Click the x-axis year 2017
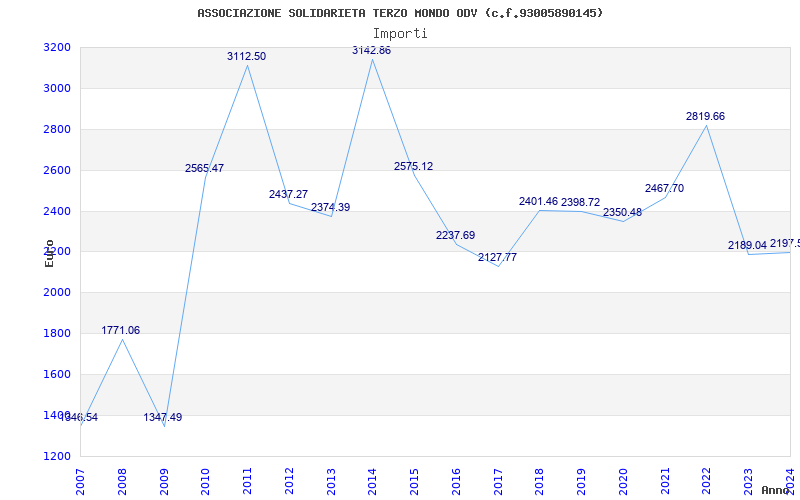 498,482
